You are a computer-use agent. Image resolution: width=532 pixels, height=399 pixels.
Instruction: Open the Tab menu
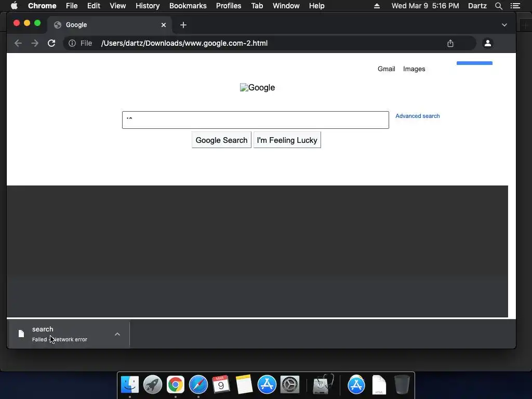click(x=257, y=6)
